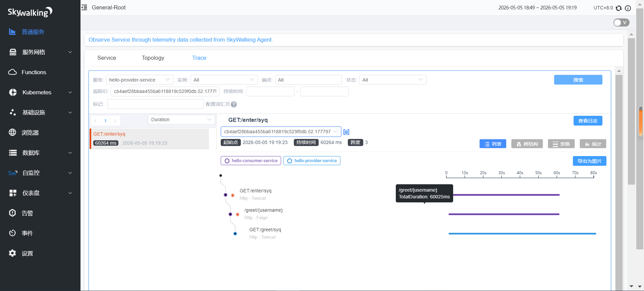
Task: Switch trace view to 表格
Action: tap(561, 144)
